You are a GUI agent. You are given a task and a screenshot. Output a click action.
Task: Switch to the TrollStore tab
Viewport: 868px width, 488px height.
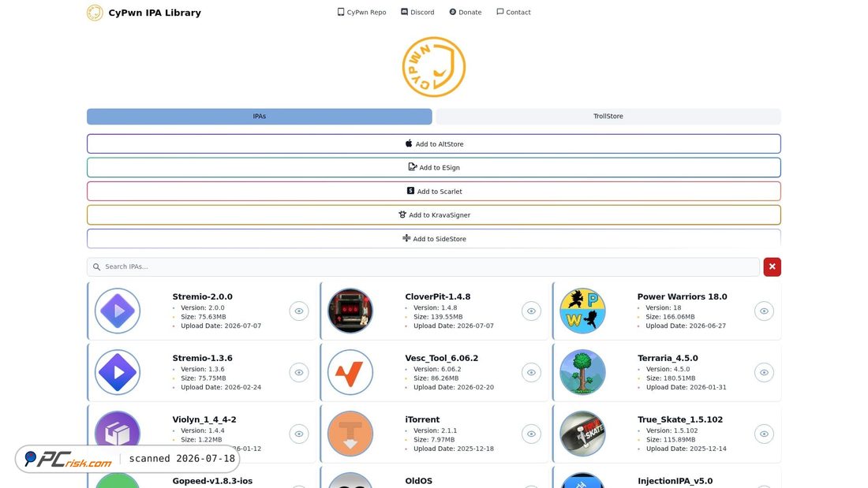click(608, 116)
